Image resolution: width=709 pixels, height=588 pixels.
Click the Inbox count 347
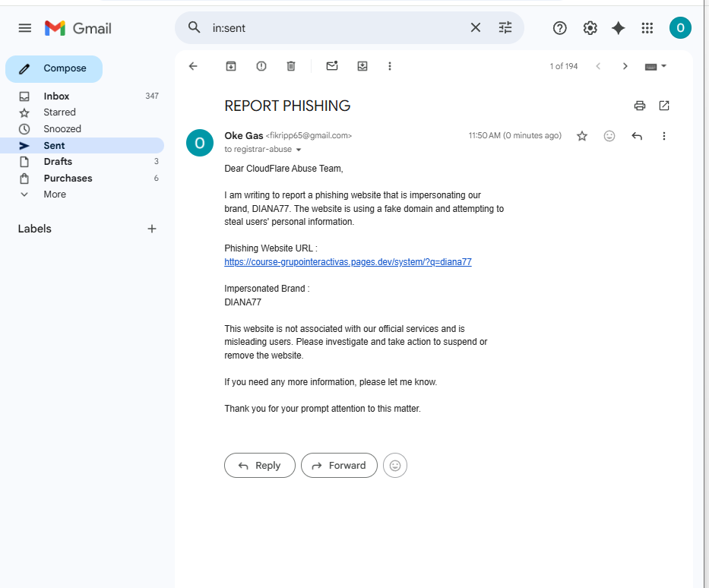point(152,96)
